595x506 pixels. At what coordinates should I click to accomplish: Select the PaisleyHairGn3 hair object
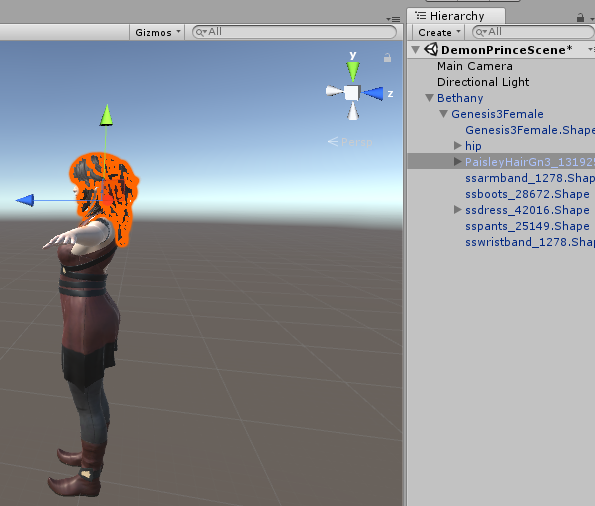point(530,162)
